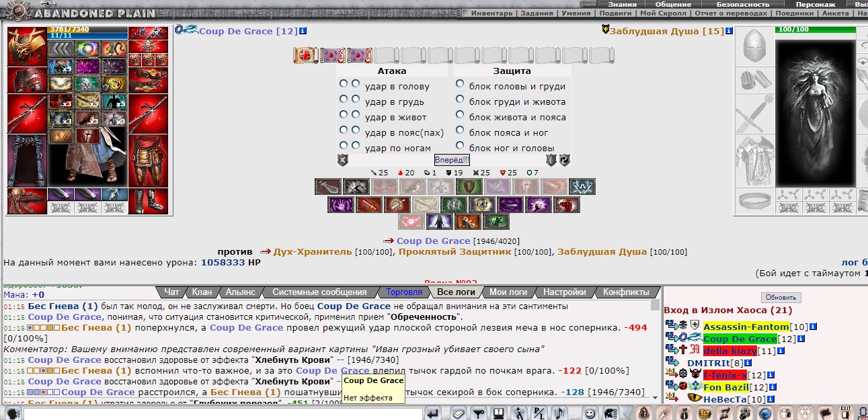Open the Безопасность top menu
This screenshot has height=420, width=868.
point(743,4)
